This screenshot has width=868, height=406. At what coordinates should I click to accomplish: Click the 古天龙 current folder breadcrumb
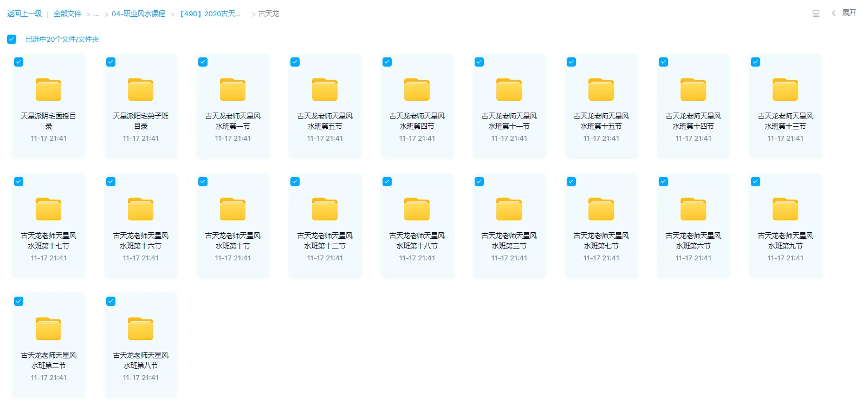tap(269, 14)
